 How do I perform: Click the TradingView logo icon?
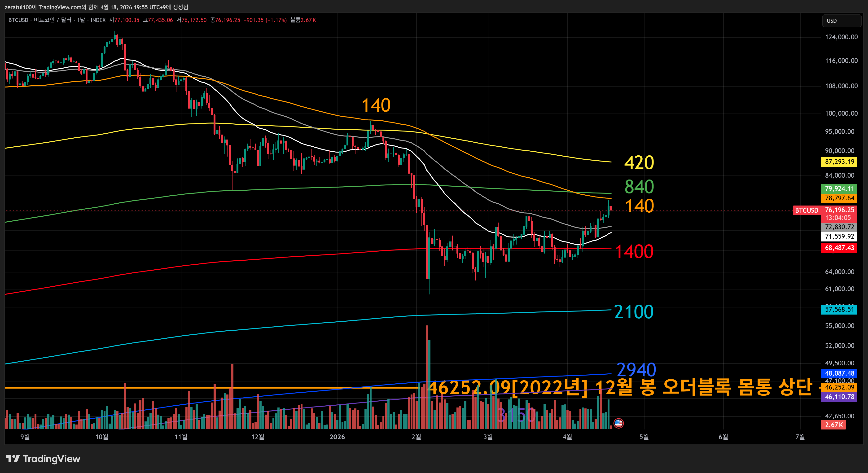point(13,459)
